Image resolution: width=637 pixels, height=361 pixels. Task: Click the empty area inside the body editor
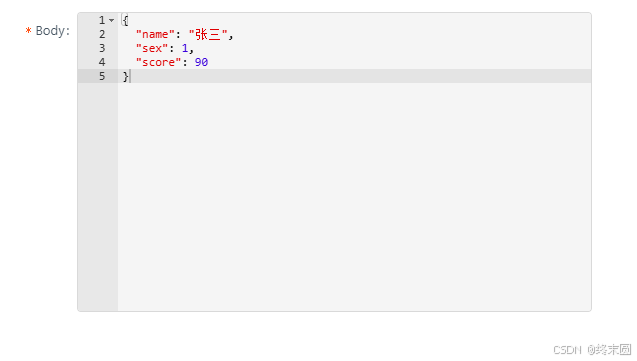coord(354,197)
